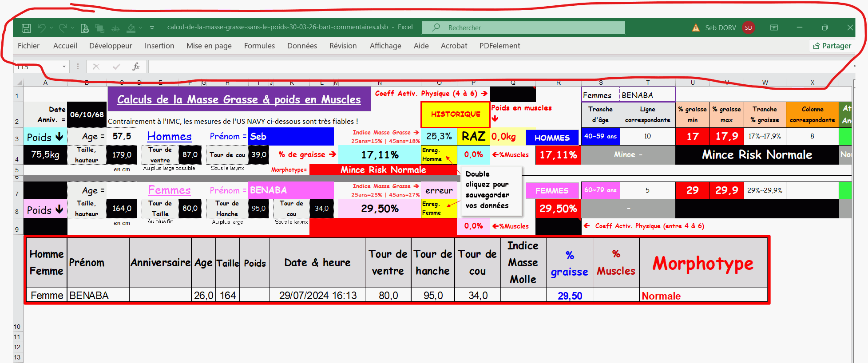868x363 pixels.
Task: Open the SD user account avatar
Action: point(749,28)
